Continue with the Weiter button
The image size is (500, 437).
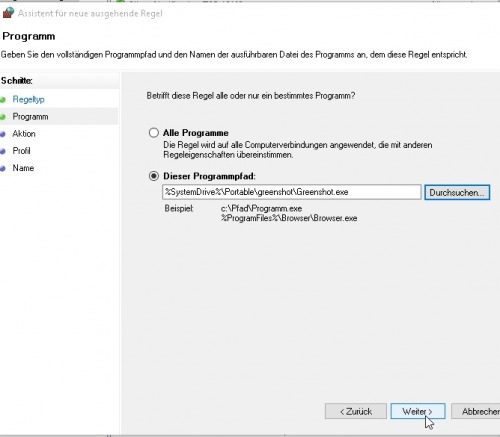pos(418,411)
